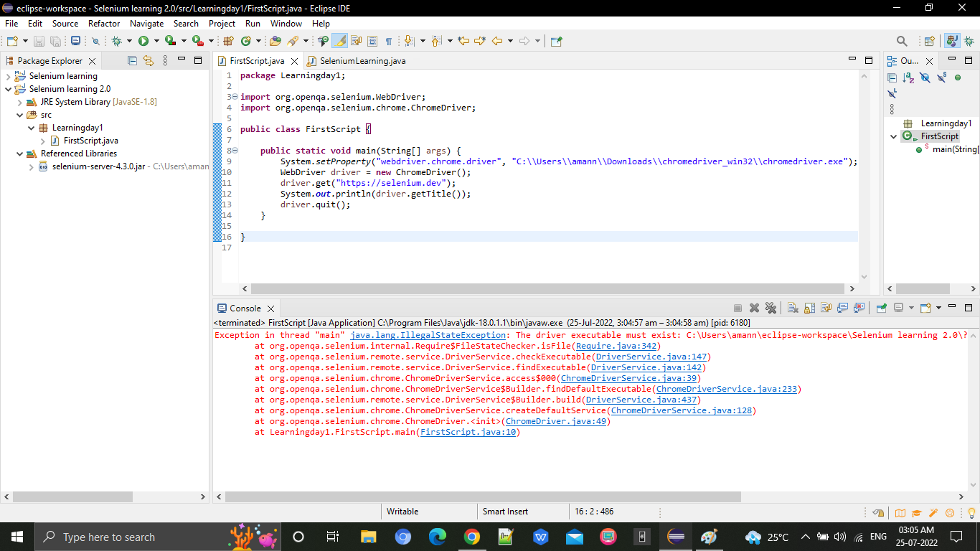
Task: Collapse the Selenium learning 2.0 project
Action: tap(9, 89)
